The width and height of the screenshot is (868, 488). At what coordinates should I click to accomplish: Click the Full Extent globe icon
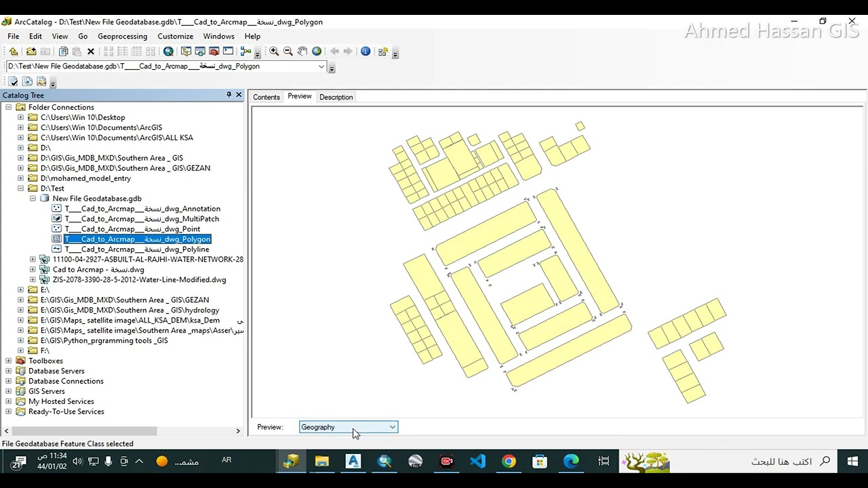coord(317,52)
